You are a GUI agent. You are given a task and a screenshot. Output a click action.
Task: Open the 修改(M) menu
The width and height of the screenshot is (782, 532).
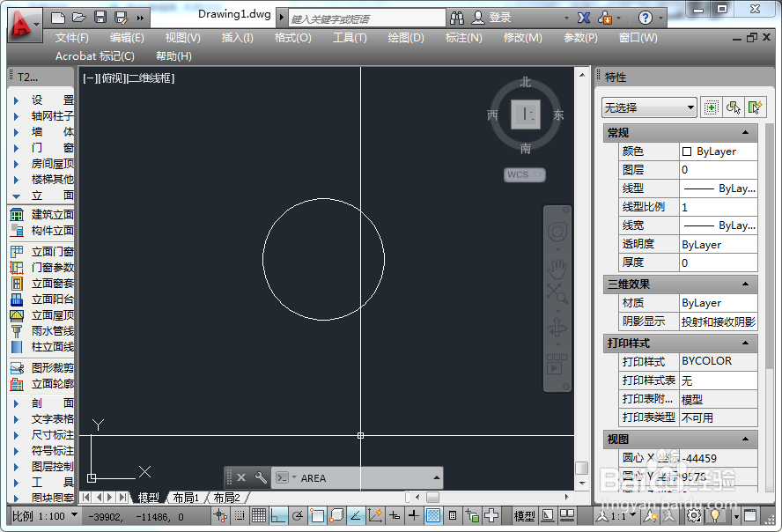(x=522, y=38)
